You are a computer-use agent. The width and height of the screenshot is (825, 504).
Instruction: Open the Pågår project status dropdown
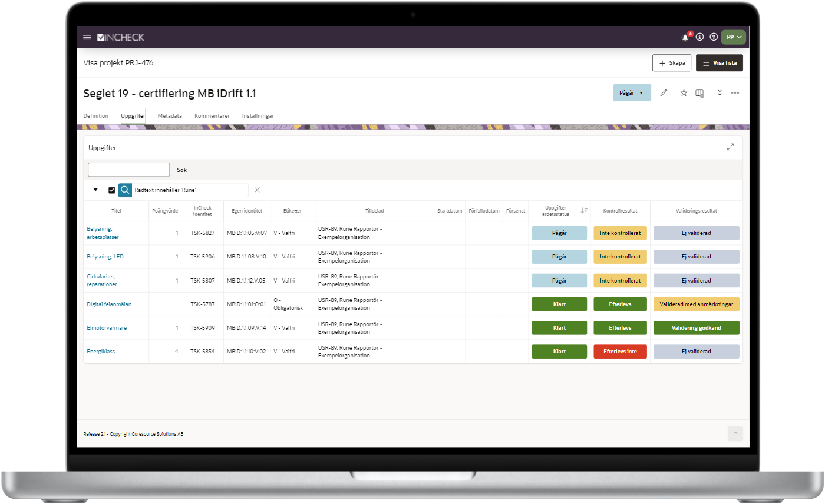tap(632, 92)
